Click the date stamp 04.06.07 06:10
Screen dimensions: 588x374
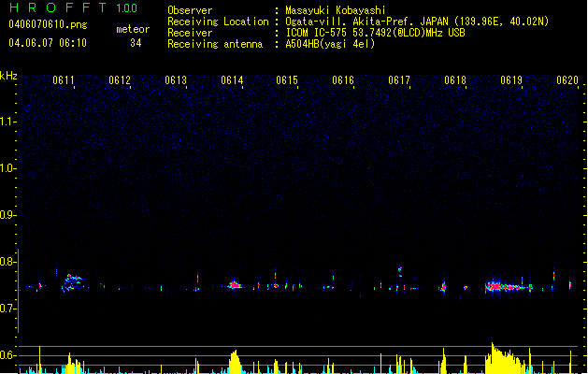pyautogui.click(x=48, y=43)
